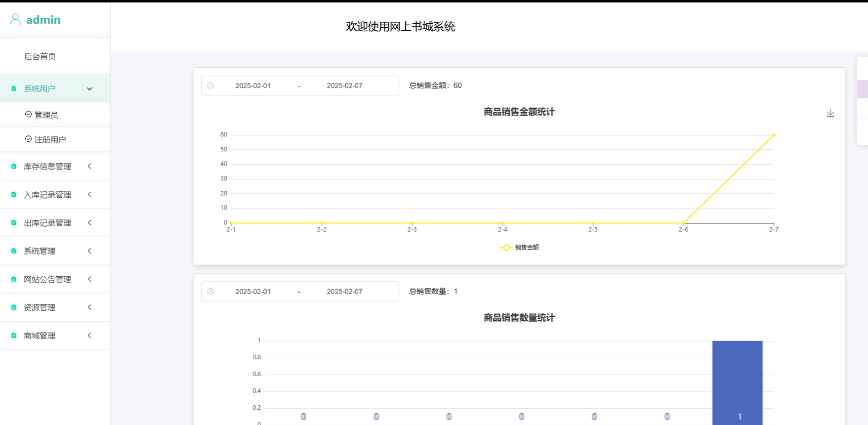The image size is (868, 425).
Task: Expand the 系统管理 submenu arrow
Action: pyautogui.click(x=89, y=251)
